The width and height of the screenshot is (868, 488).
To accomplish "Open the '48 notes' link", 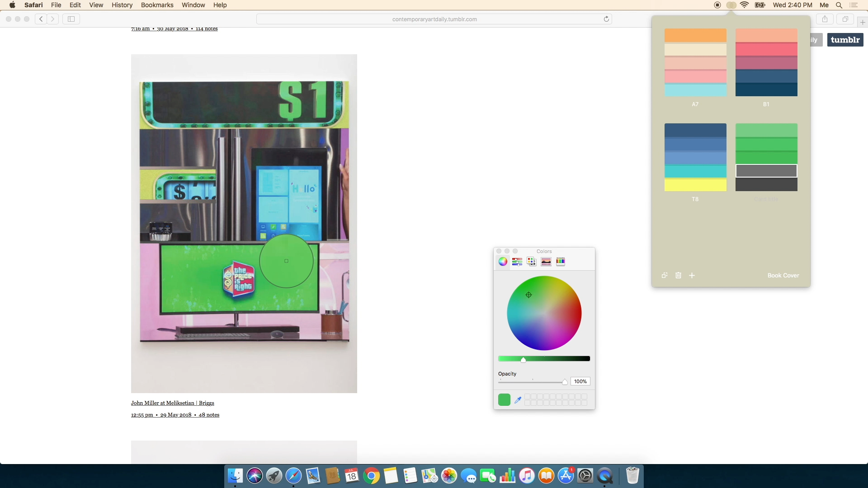I will click(209, 414).
